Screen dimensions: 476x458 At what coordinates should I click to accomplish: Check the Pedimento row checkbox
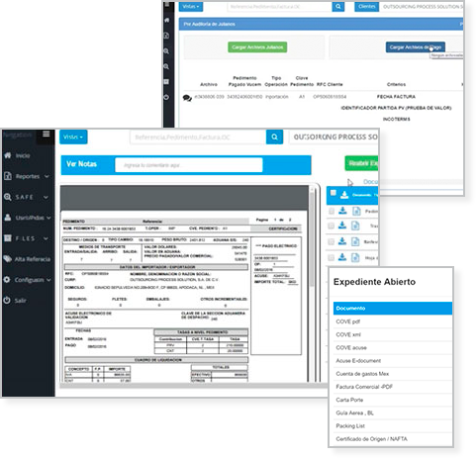(x=332, y=211)
